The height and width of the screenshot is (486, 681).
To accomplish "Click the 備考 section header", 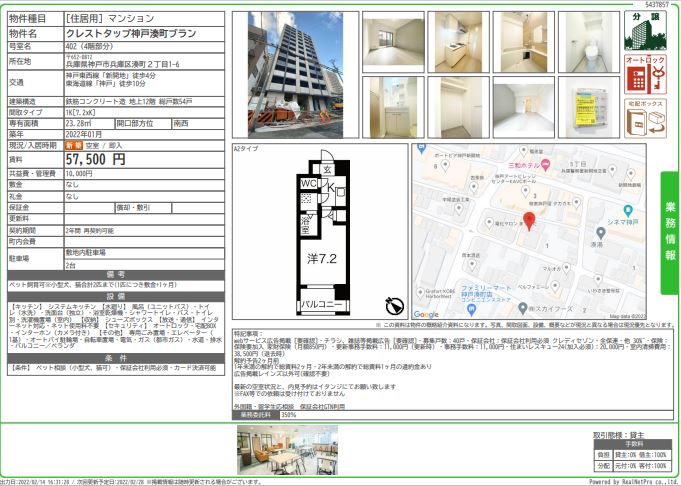I will coord(116,274).
